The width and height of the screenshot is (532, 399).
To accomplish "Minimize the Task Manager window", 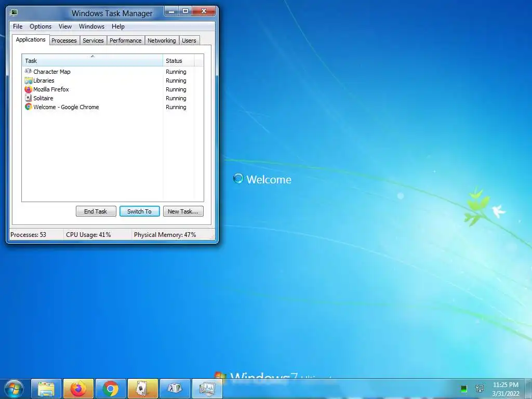I will coord(171,11).
